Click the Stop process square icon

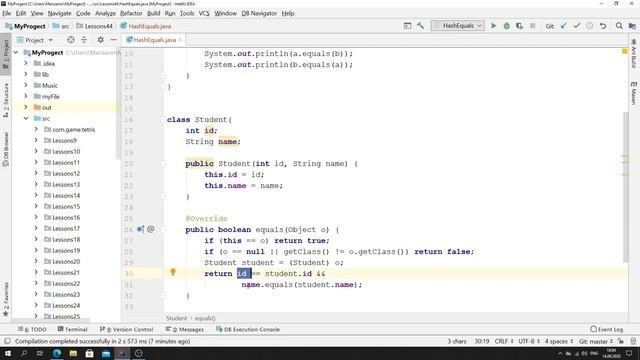532,26
